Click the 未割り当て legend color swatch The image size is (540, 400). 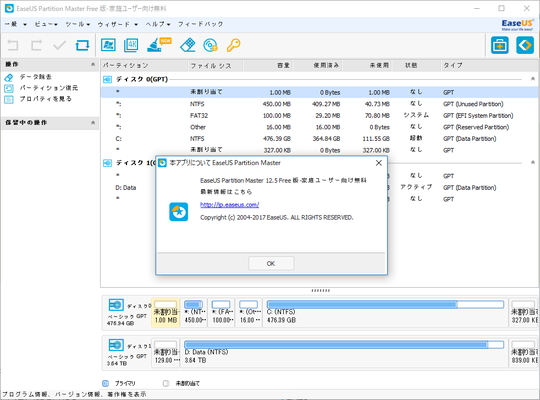pyautogui.click(x=166, y=383)
